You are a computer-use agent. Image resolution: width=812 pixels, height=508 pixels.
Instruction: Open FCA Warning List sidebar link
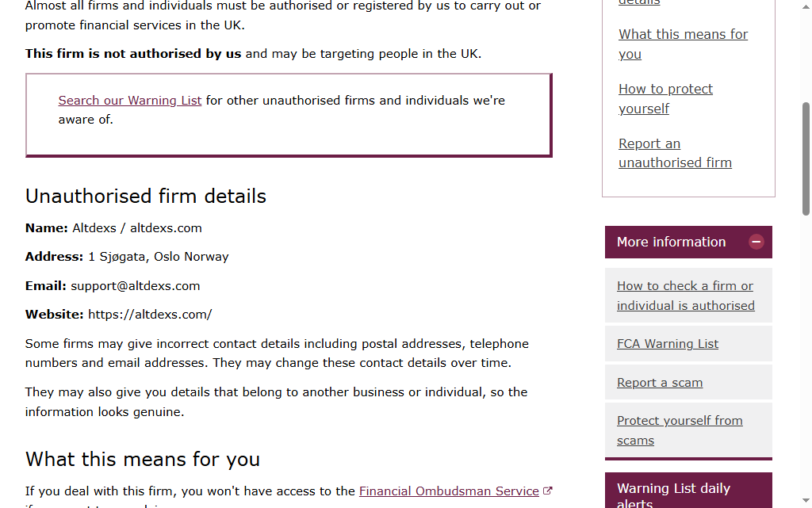pyautogui.click(x=668, y=343)
